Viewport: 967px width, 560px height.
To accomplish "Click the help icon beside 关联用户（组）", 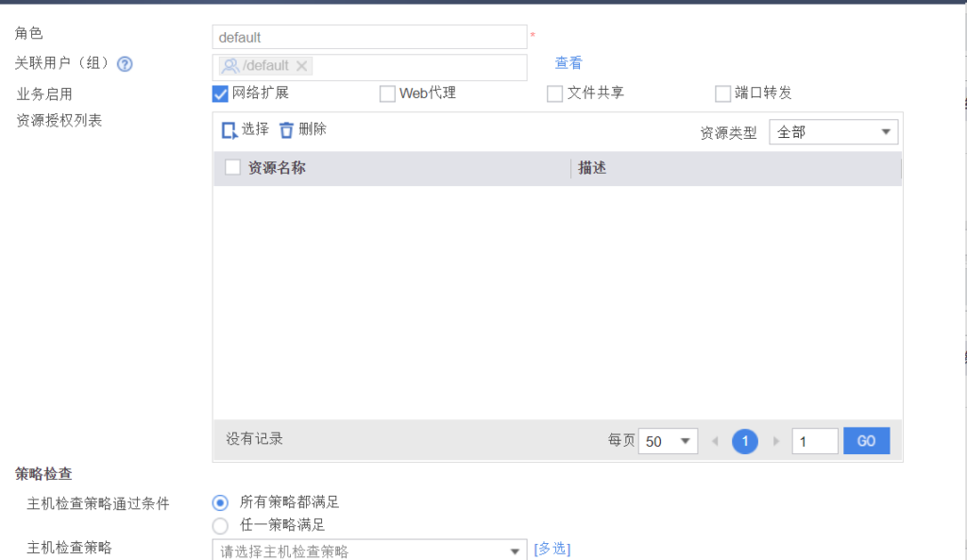I will [124, 64].
